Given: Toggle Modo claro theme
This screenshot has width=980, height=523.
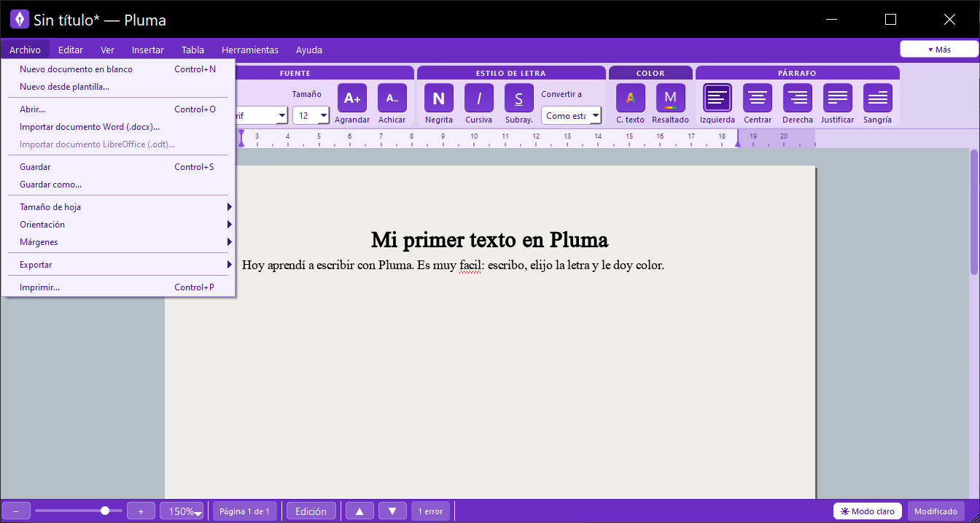Looking at the screenshot, I should pyautogui.click(x=868, y=511).
